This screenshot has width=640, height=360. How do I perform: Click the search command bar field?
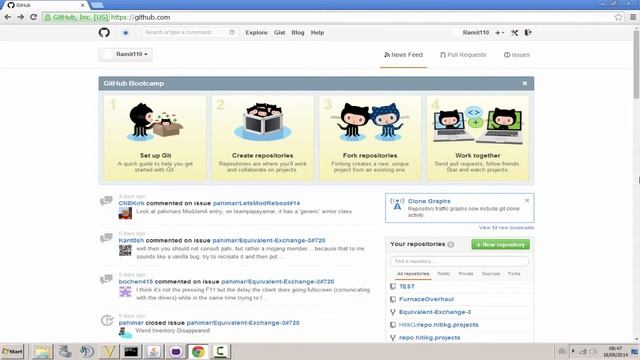pyautogui.click(x=189, y=32)
